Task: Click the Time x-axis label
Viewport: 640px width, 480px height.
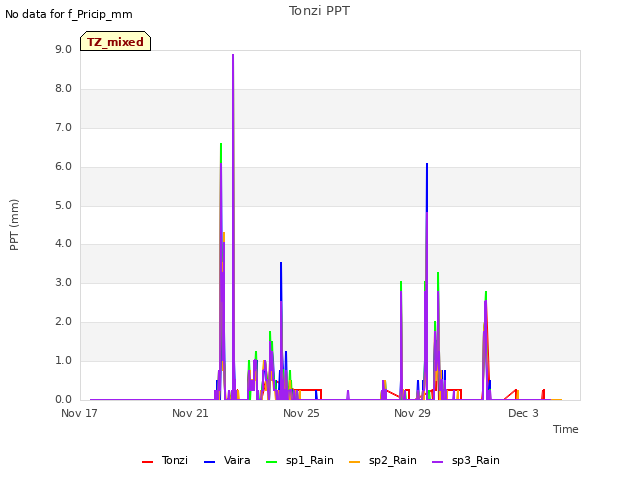Action: [566, 429]
